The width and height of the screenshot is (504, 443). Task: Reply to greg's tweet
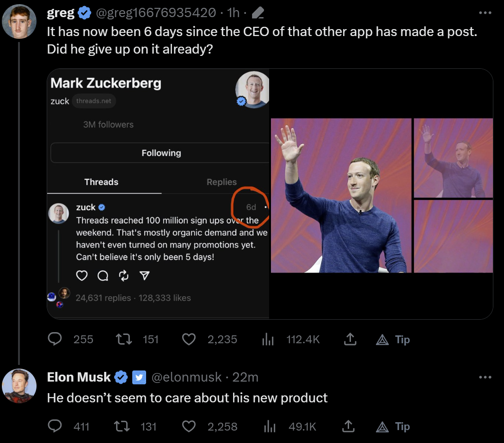[x=55, y=340]
